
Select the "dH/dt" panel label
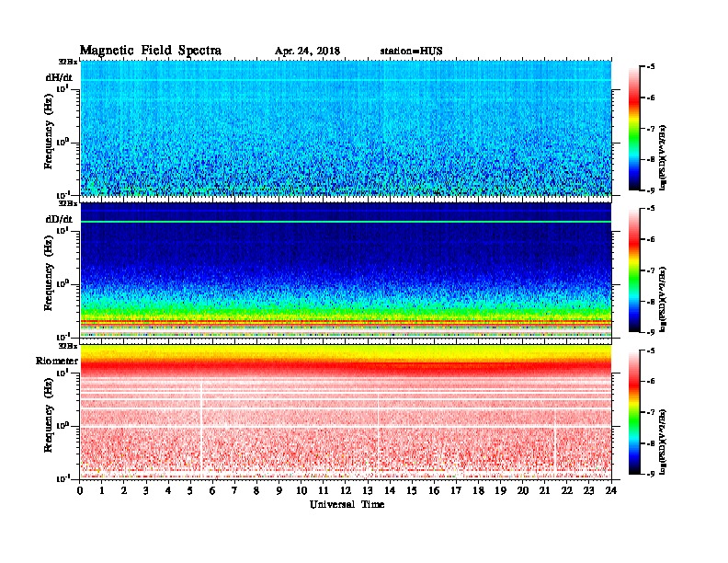point(59,77)
